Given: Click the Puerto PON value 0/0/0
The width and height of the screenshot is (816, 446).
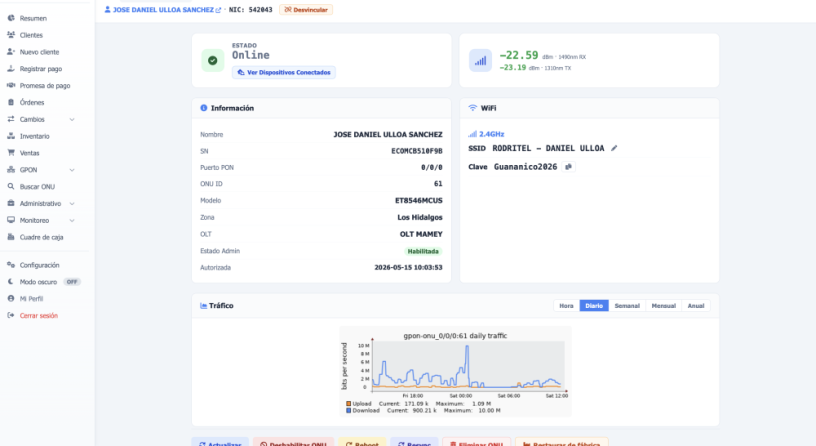Looking at the screenshot, I should [x=432, y=168].
